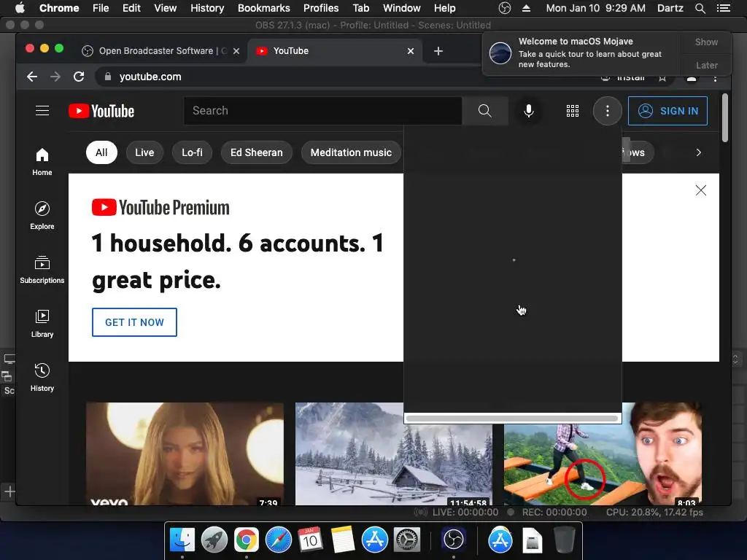Image resolution: width=747 pixels, height=560 pixels.
Task: Open the Profiles menu
Action: pyautogui.click(x=321, y=8)
